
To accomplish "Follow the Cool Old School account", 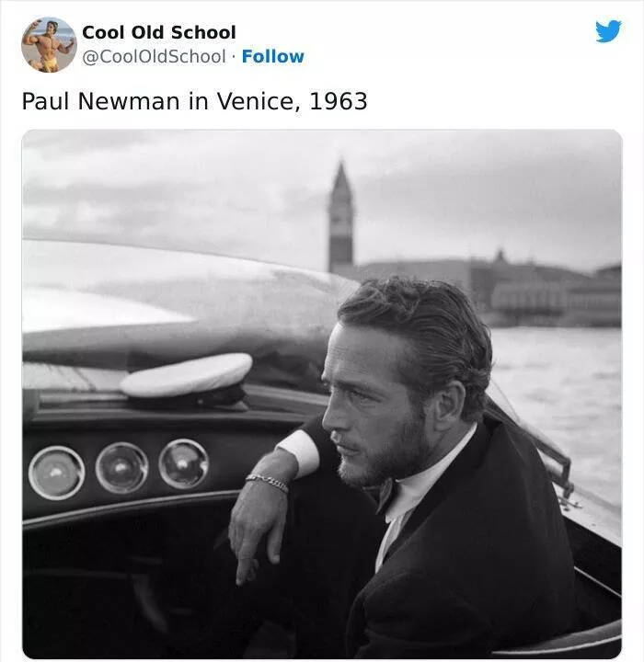I will click(272, 56).
